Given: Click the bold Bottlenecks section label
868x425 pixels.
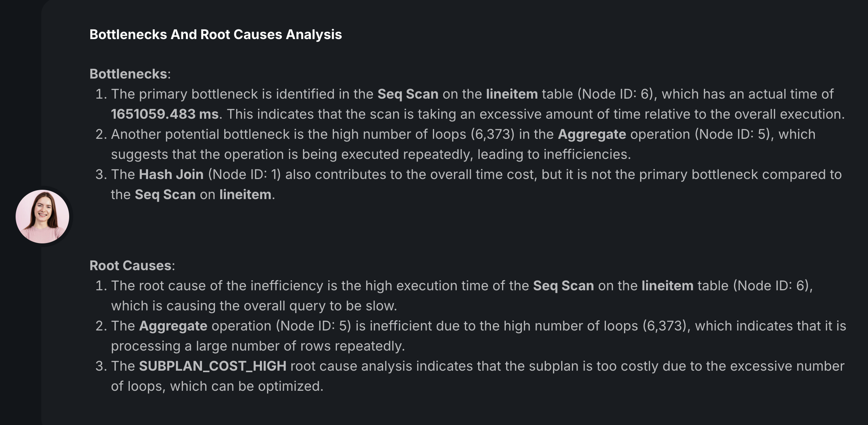Looking at the screenshot, I should (x=128, y=74).
